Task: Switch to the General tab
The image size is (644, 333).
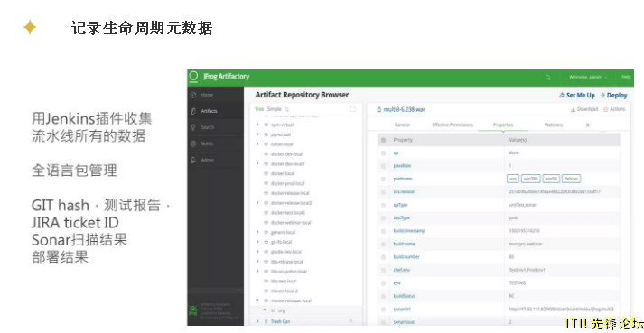Action: 402,125
